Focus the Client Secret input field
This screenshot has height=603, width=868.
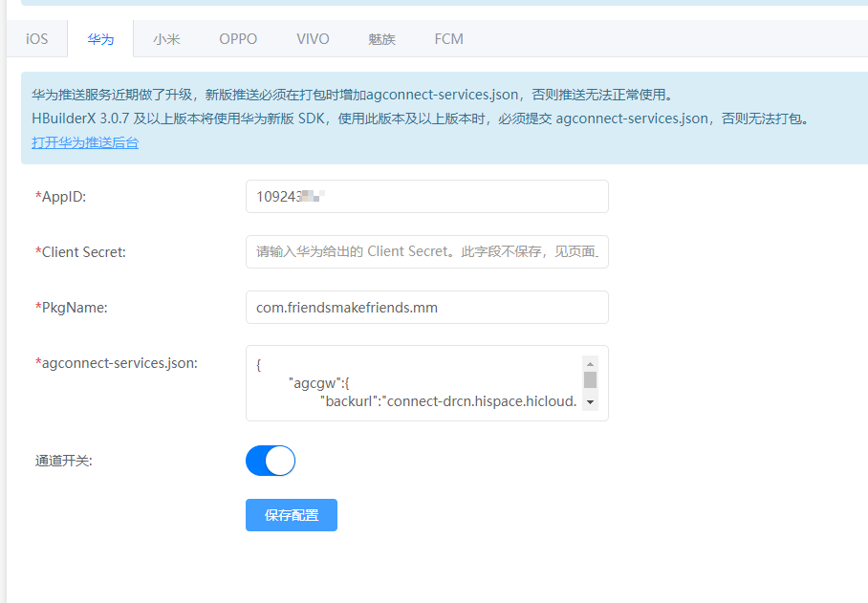point(426,251)
